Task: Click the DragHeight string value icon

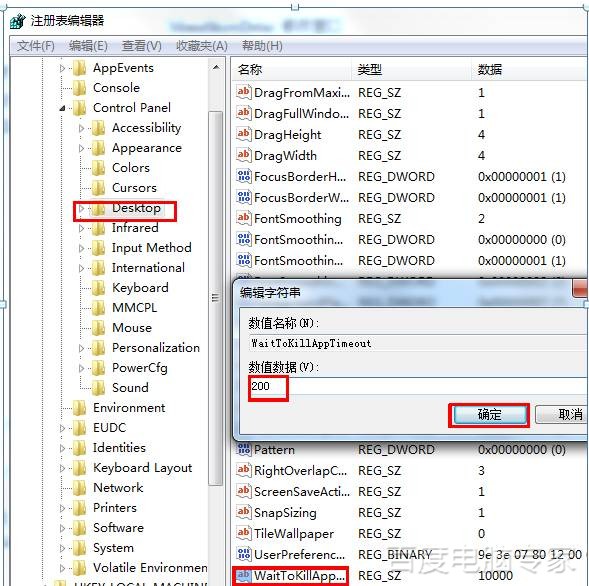Action: pos(243,134)
